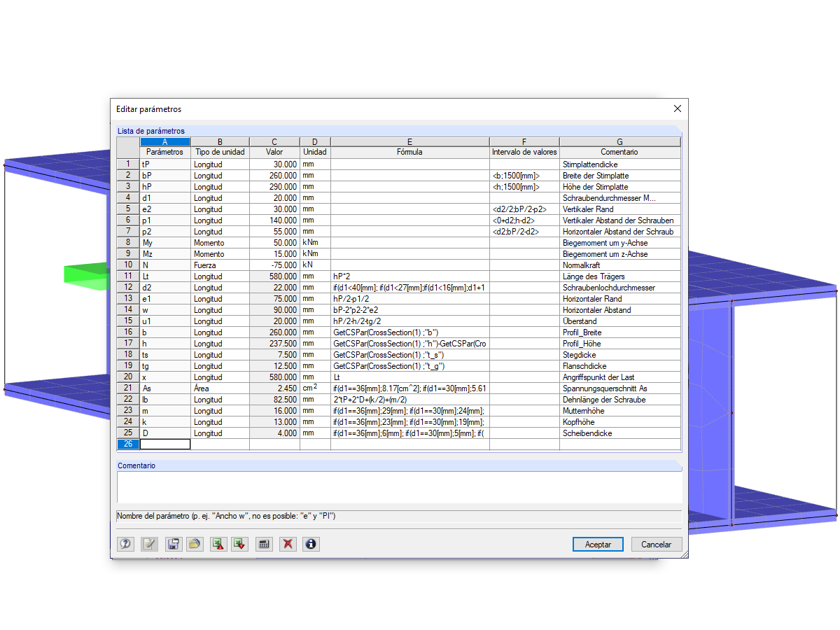
Task: Click the 'Momento' cell in row Mz
Action: tap(220, 254)
